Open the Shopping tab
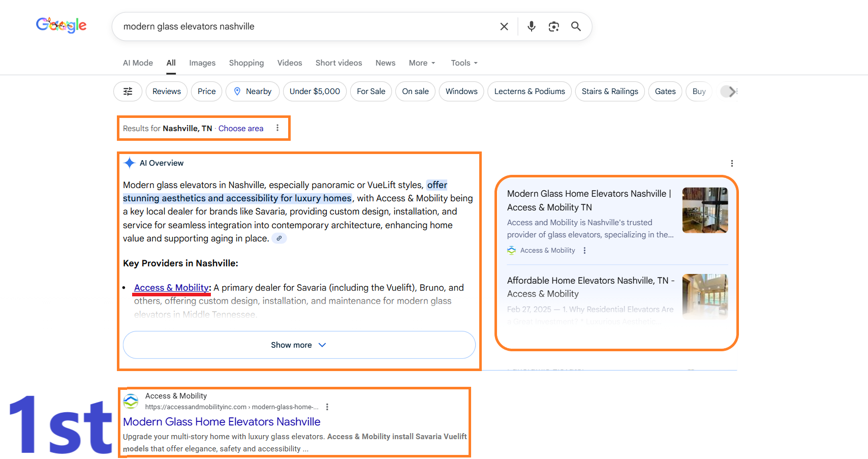The width and height of the screenshot is (868, 459). click(x=246, y=63)
